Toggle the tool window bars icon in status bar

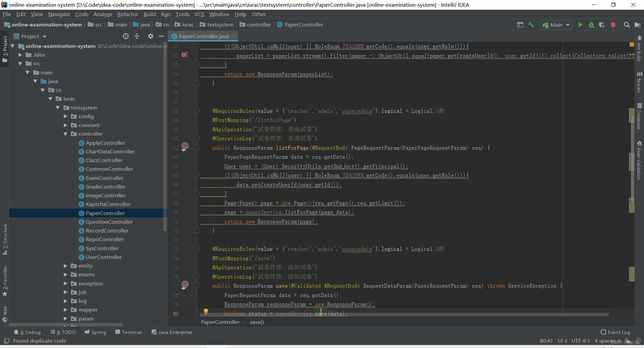click(x=6, y=341)
